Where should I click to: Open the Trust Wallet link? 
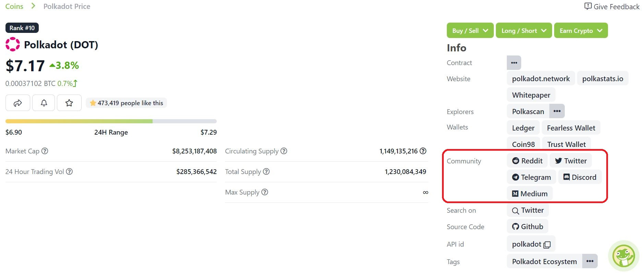pos(567,144)
